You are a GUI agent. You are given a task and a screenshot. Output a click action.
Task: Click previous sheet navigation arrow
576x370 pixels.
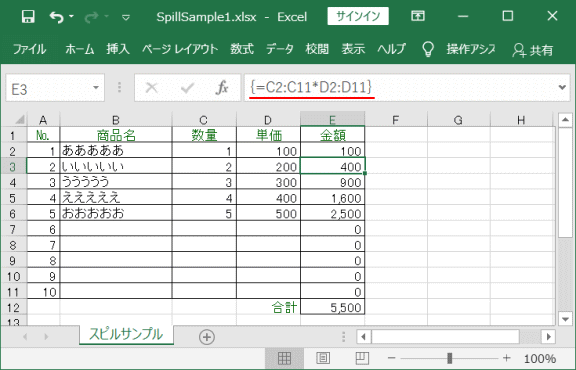tap(25, 337)
